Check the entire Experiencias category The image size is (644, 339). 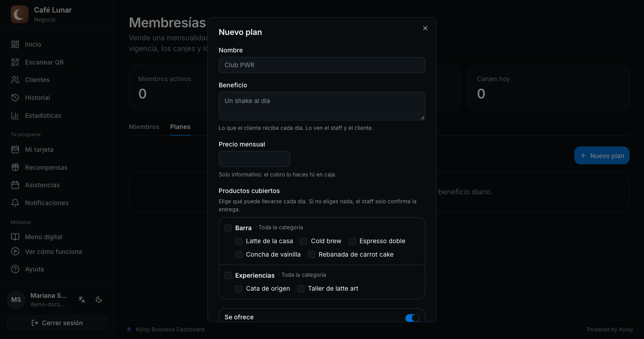tap(228, 275)
